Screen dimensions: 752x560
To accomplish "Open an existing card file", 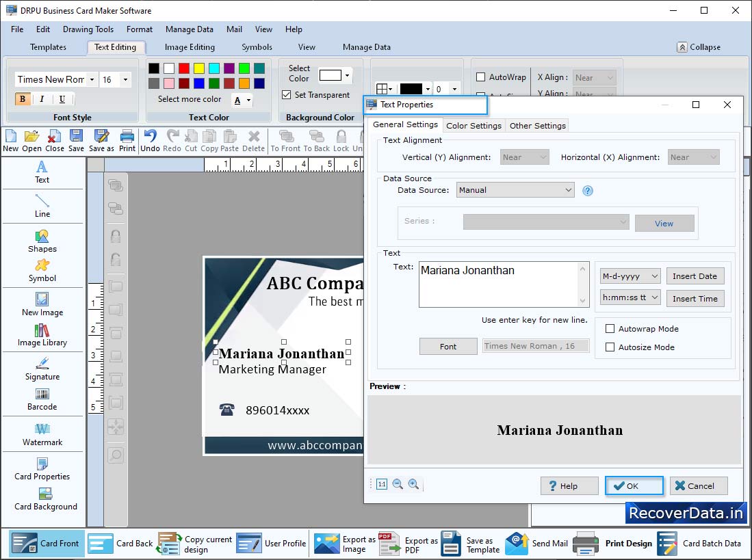I will (x=31, y=141).
